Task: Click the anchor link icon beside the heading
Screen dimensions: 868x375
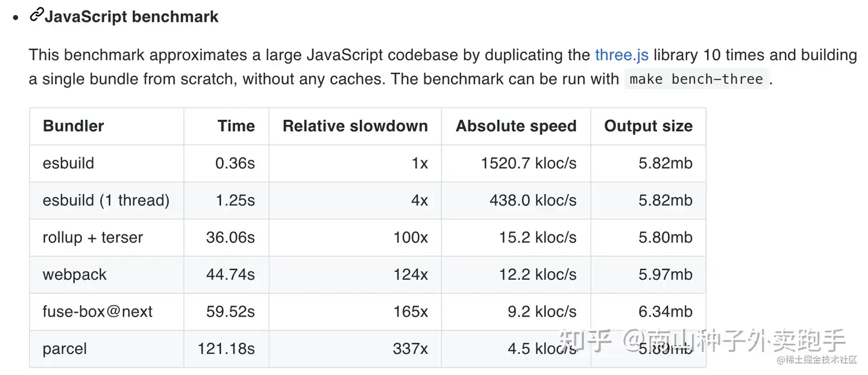Action: pos(36,15)
